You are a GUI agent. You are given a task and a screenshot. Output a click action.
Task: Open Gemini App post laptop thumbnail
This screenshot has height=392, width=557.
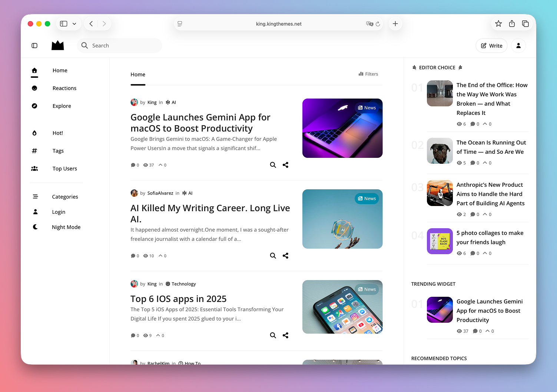point(342,128)
